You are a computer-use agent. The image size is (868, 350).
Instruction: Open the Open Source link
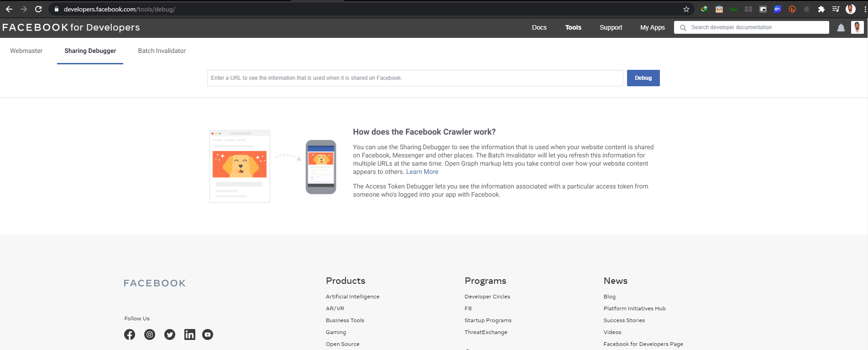pyautogui.click(x=343, y=344)
